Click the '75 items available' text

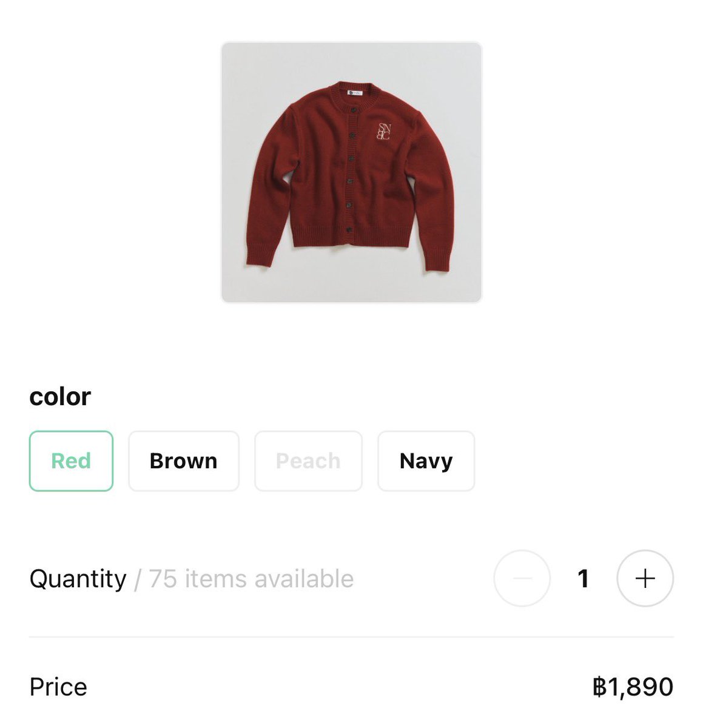click(x=251, y=579)
